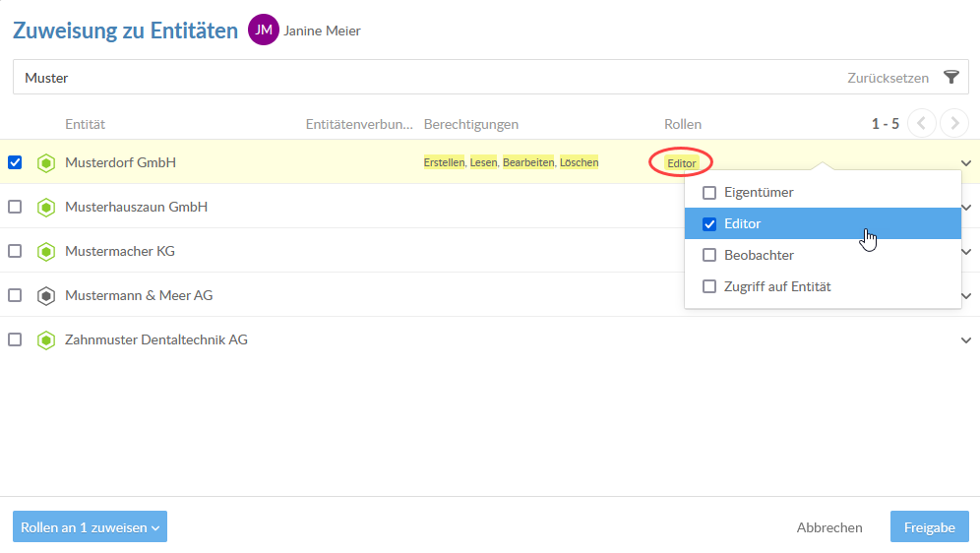The height and width of the screenshot is (553, 980).
Task: Click the Musterhauszaun GmbH entity name
Action: point(136,207)
